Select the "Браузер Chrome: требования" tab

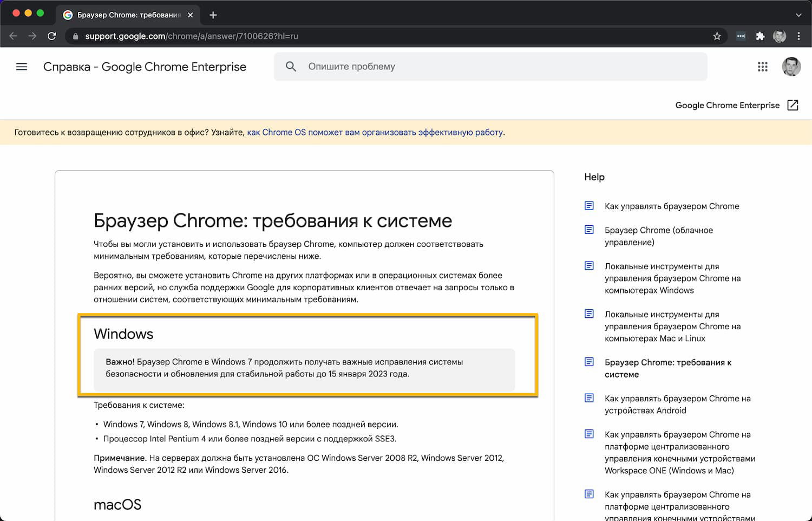click(x=128, y=15)
